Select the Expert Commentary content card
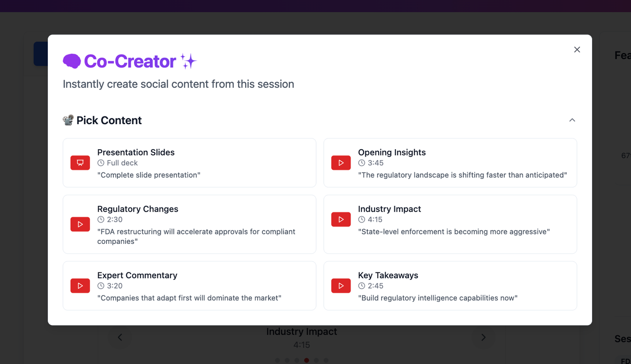 click(x=189, y=286)
